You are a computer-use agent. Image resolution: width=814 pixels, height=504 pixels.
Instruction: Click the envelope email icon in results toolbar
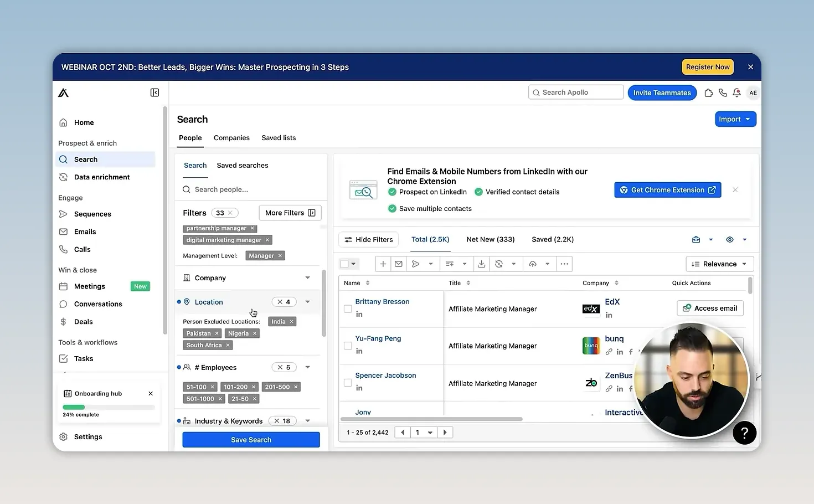pyautogui.click(x=399, y=264)
